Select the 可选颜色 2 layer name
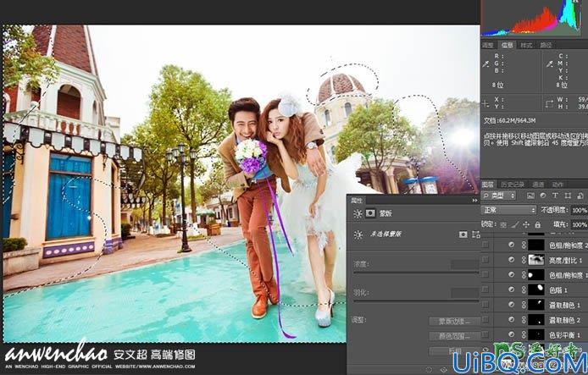 pos(564,320)
